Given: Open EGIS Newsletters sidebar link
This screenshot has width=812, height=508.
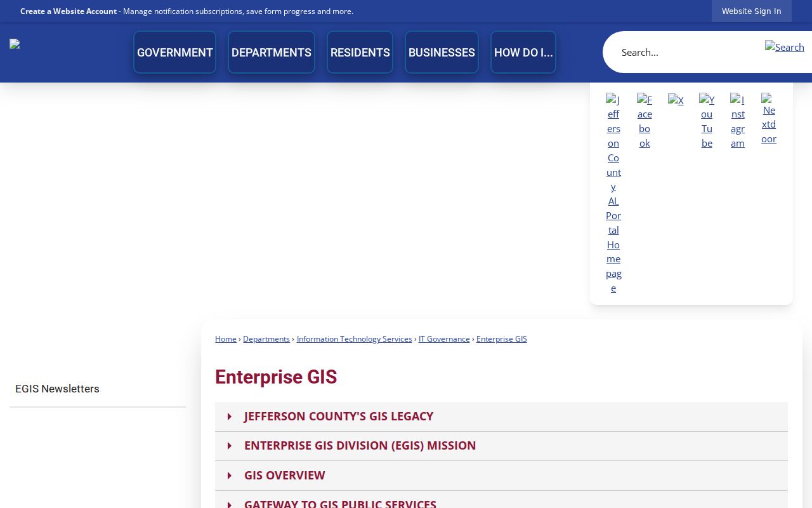Looking at the screenshot, I should (x=98, y=389).
